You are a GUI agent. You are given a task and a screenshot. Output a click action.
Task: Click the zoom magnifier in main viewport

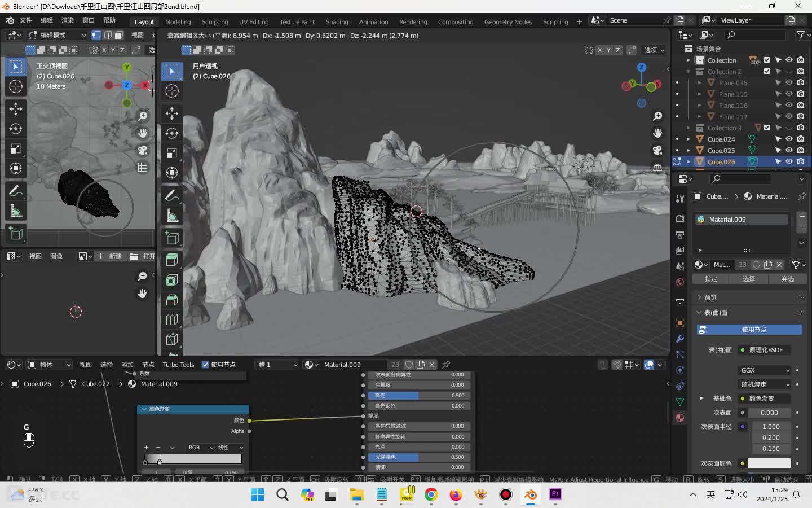[657, 116]
